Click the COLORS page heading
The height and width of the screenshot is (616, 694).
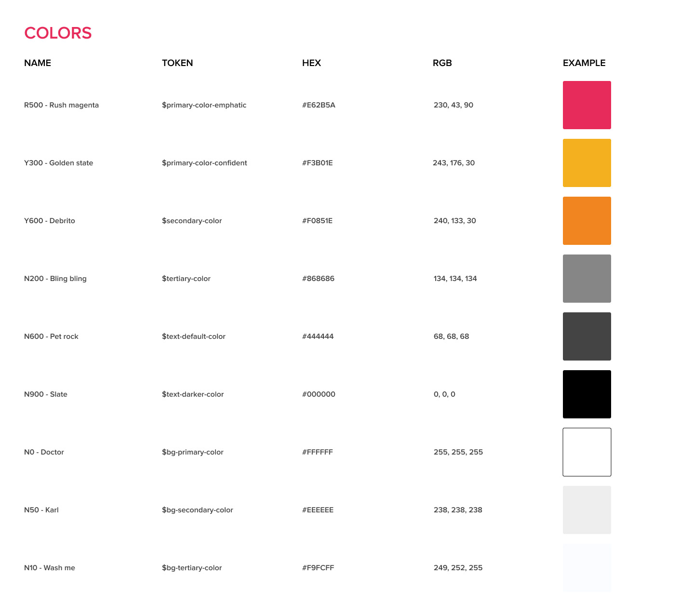click(57, 33)
